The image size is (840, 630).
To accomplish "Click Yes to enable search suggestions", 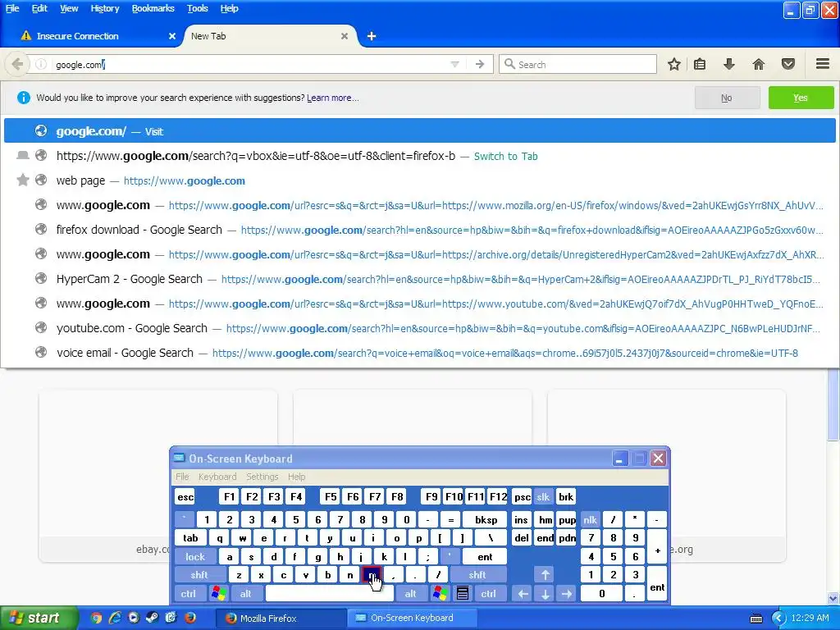I will coord(801,98).
